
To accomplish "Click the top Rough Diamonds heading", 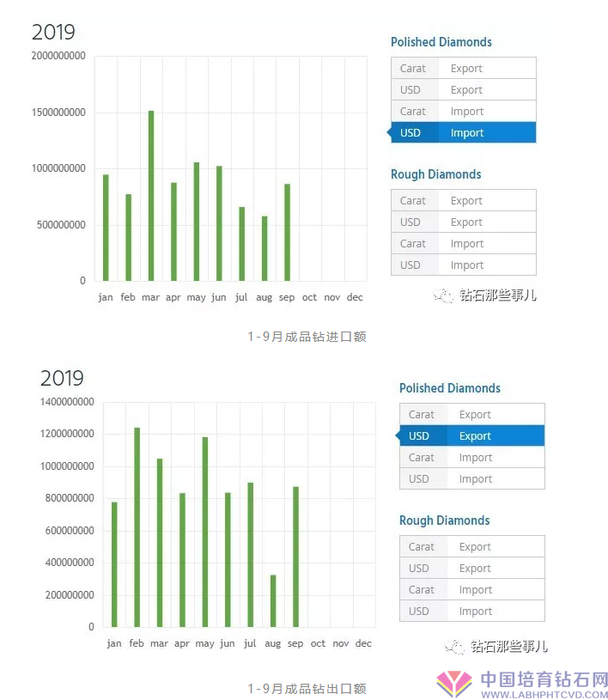I will (x=435, y=174).
